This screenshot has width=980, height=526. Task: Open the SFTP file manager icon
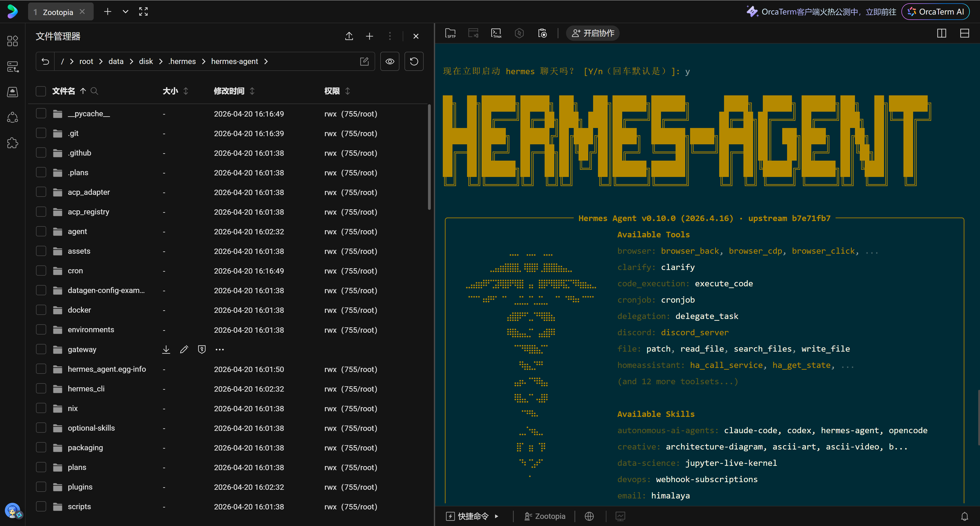click(450, 33)
